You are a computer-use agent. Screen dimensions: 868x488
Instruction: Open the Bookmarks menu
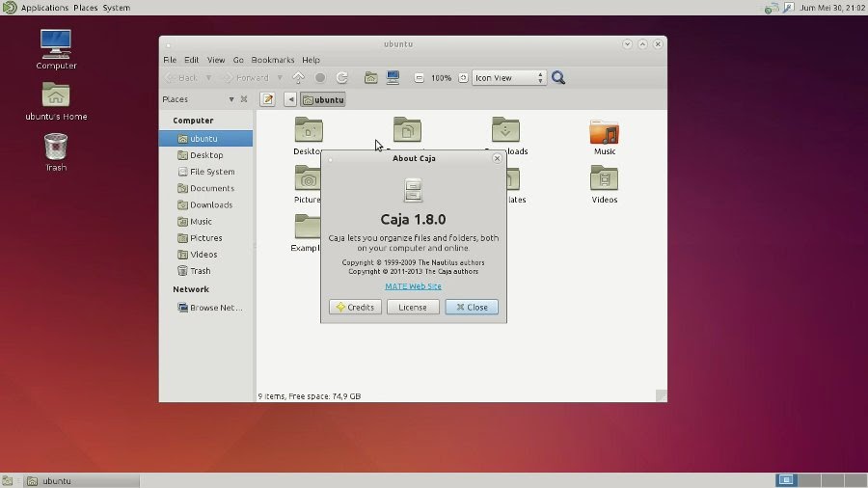pyautogui.click(x=273, y=60)
